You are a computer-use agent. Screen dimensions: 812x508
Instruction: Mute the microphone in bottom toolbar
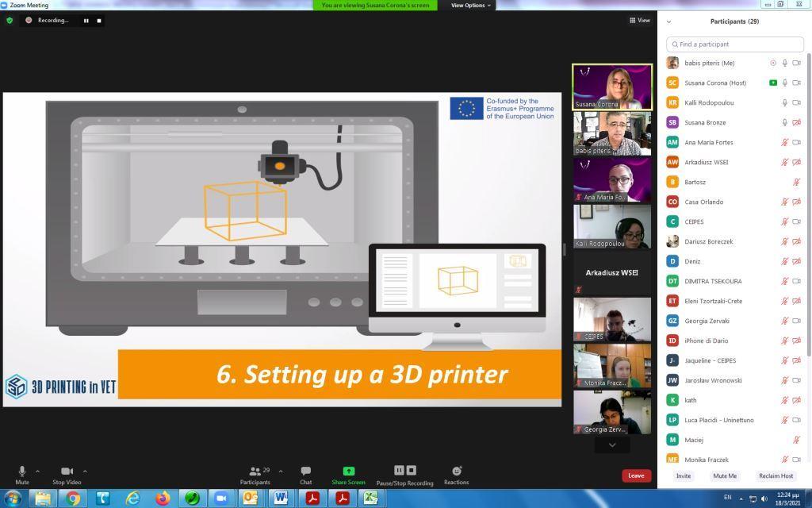tap(21, 471)
